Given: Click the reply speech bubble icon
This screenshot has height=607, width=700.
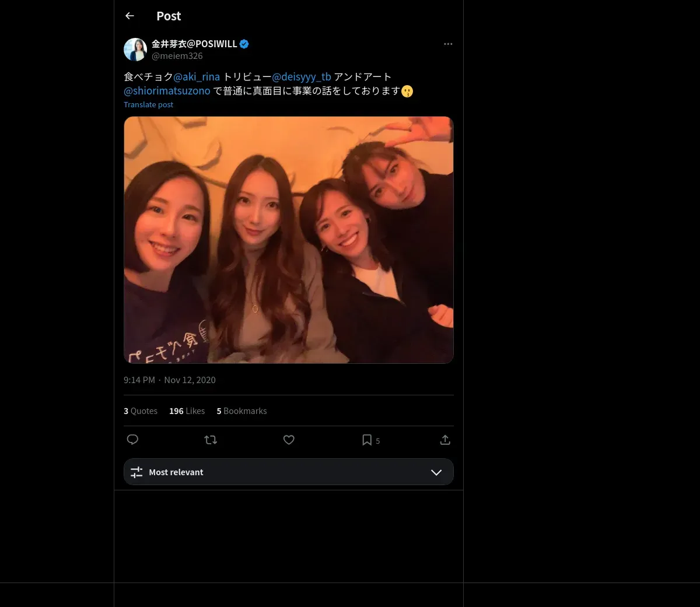Looking at the screenshot, I should click(132, 440).
